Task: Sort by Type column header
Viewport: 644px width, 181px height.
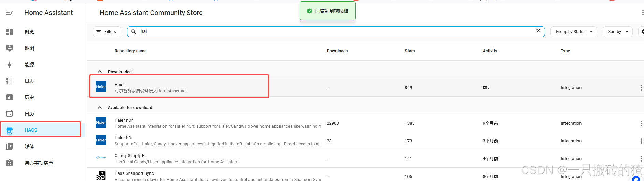Action: point(565,51)
